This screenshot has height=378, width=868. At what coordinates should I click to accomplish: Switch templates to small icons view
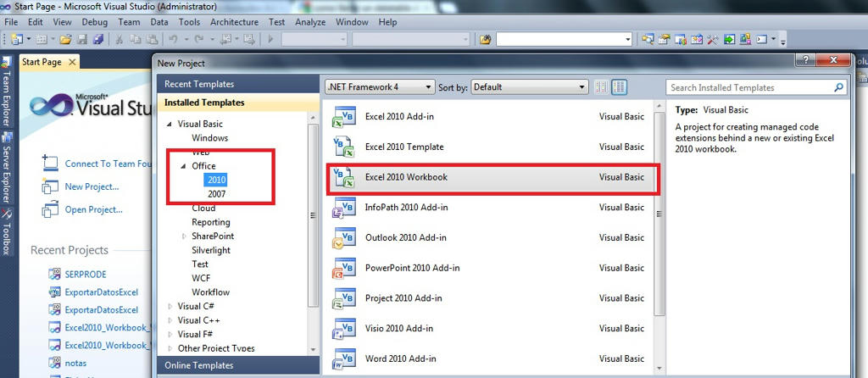click(x=602, y=87)
